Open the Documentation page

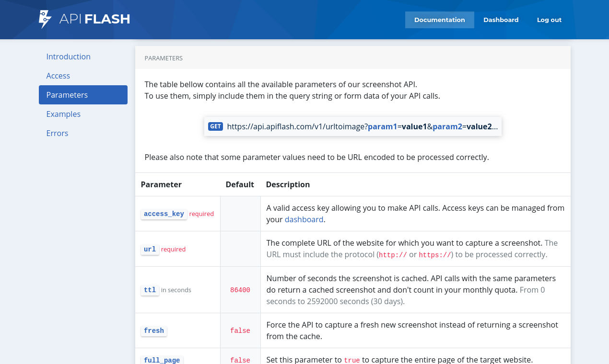[x=439, y=20]
